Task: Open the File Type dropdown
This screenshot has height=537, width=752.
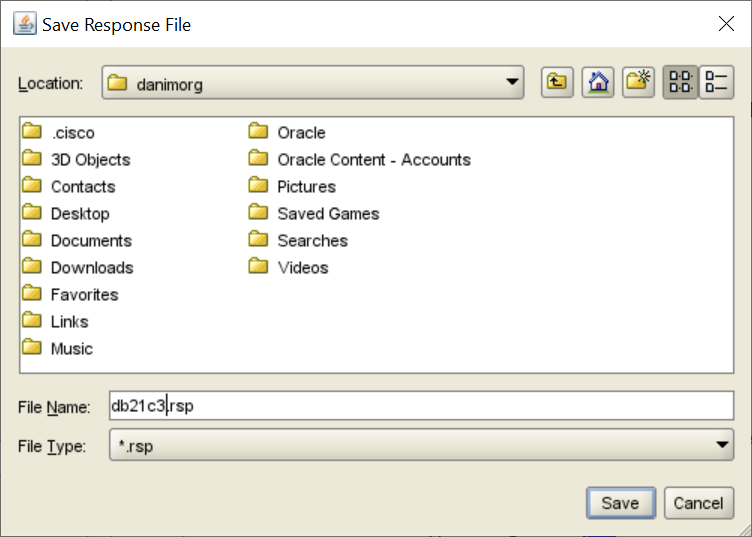Action: pos(721,445)
